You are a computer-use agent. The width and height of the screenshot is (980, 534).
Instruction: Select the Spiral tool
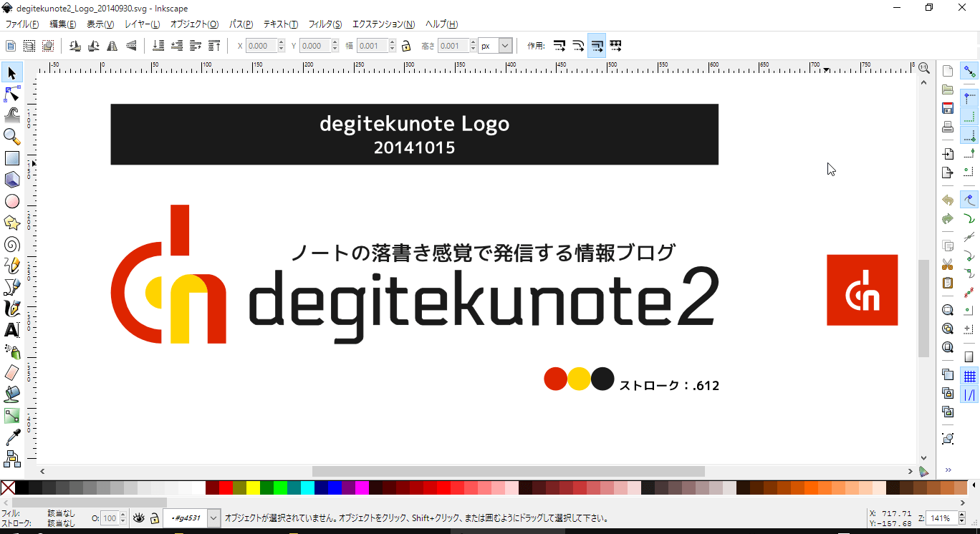[x=12, y=244]
